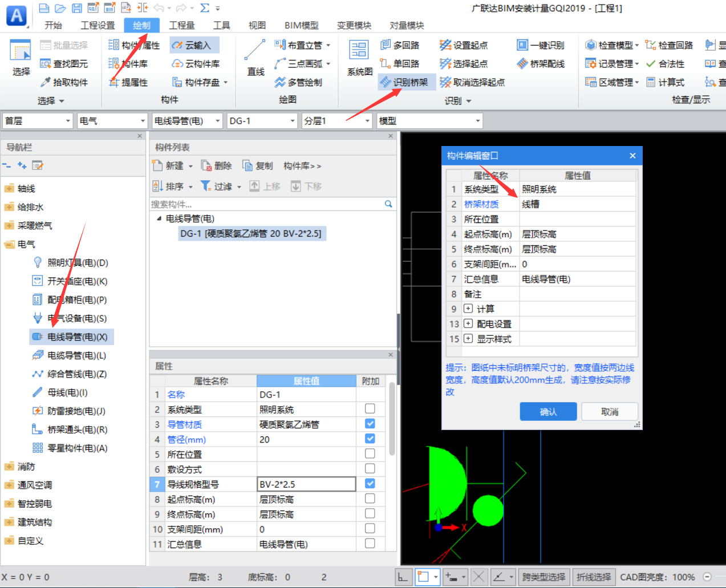Toggle 附加 checkbox for 敷设方式 row
The width and height of the screenshot is (726, 588).
point(370,468)
